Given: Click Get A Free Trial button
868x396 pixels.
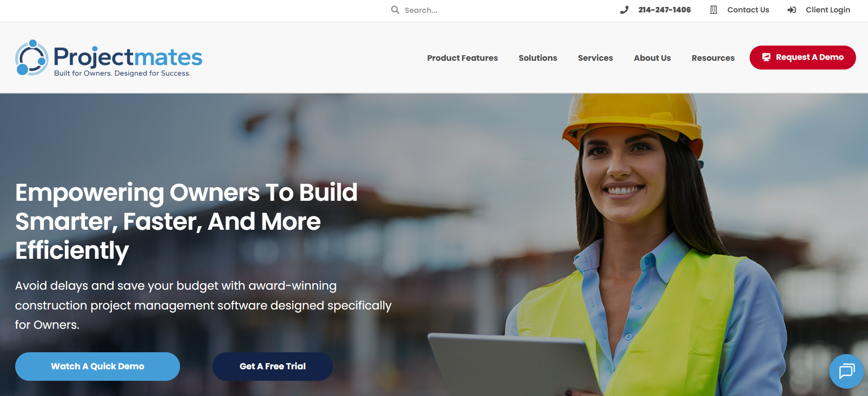Looking at the screenshot, I should (273, 367).
